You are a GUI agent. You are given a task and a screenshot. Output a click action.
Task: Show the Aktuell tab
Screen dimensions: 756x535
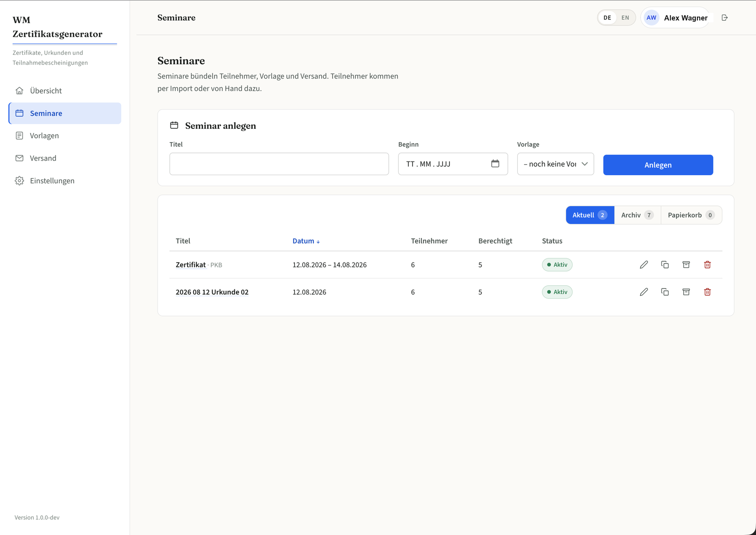(590, 215)
